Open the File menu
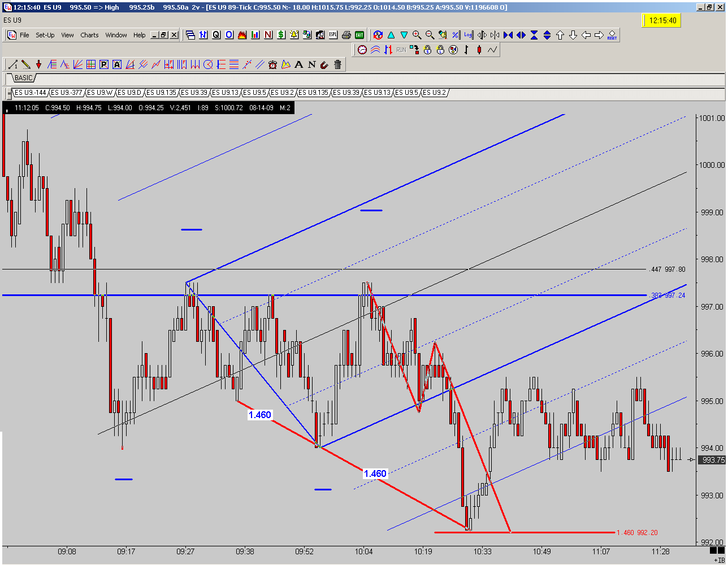The image size is (728, 565). [24, 35]
